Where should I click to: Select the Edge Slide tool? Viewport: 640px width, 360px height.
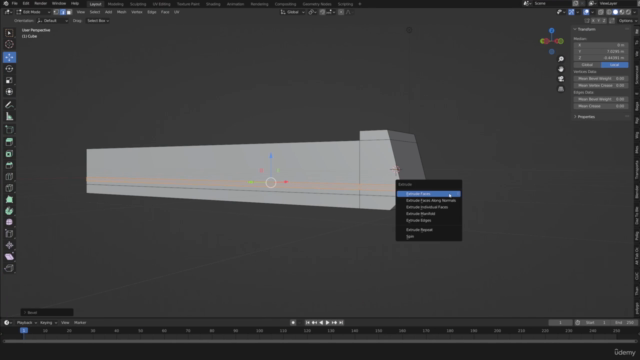click(9, 234)
